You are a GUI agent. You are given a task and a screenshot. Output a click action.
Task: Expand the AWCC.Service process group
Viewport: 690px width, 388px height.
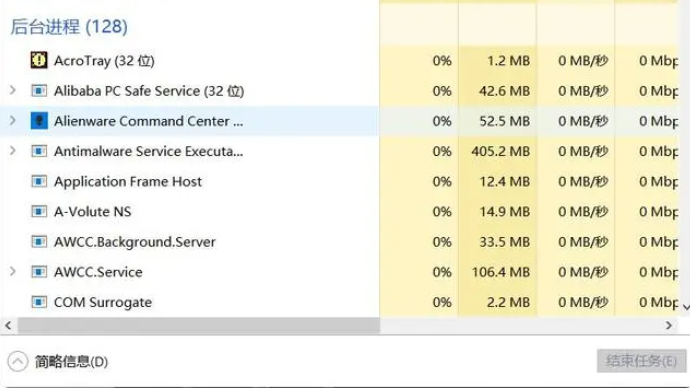[13, 271]
